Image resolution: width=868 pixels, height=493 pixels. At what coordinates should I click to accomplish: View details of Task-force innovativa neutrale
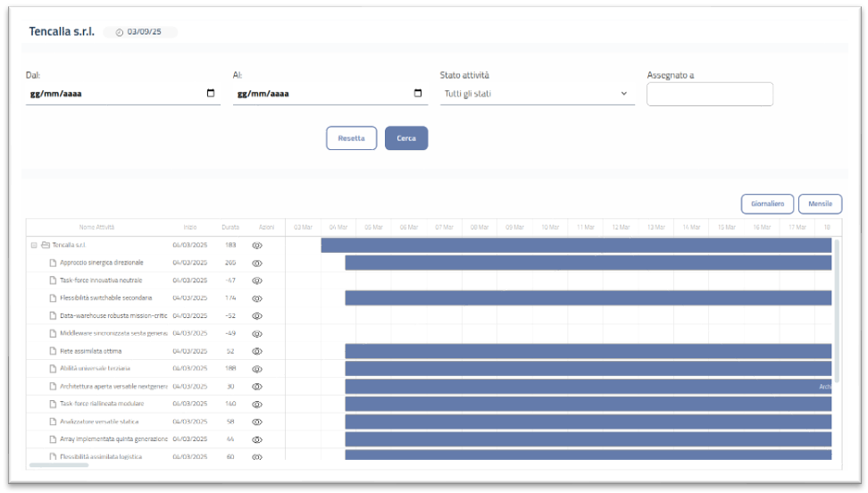257,280
